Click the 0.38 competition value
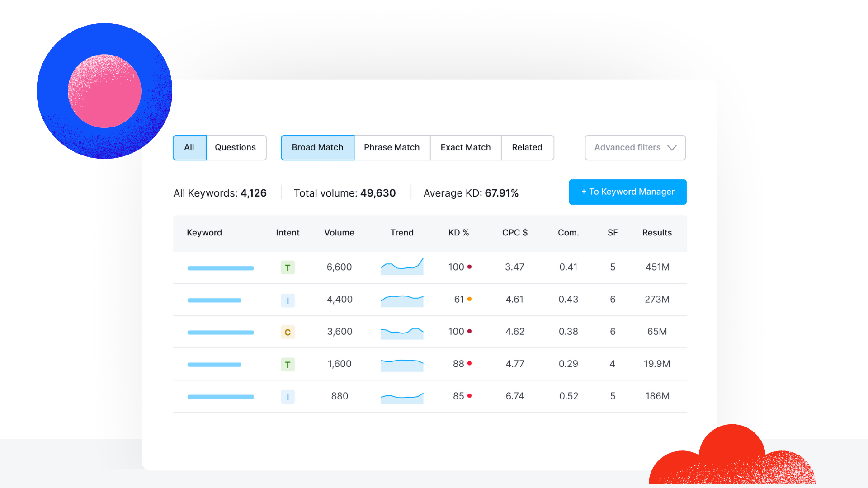 [568, 332]
